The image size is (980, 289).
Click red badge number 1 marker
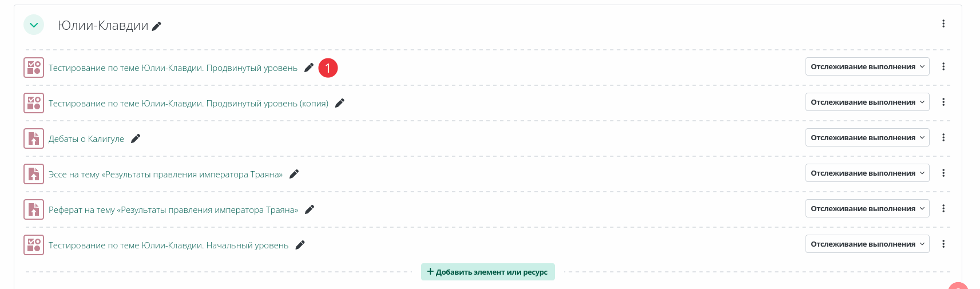click(328, 68)
